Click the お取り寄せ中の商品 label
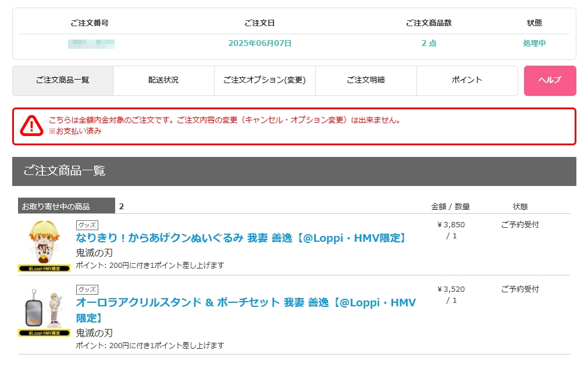Image resolution: width=588 pixels, height=365 pixels. click(66, 206)
